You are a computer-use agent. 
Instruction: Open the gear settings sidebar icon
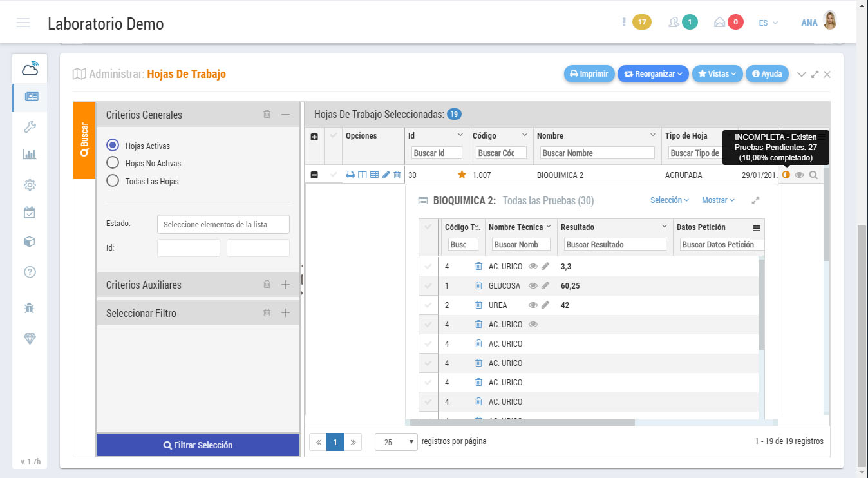tap(30, 185)
